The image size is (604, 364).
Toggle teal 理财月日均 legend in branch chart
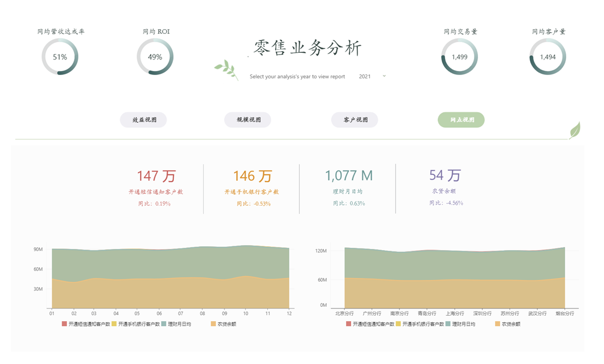[460, 324]
